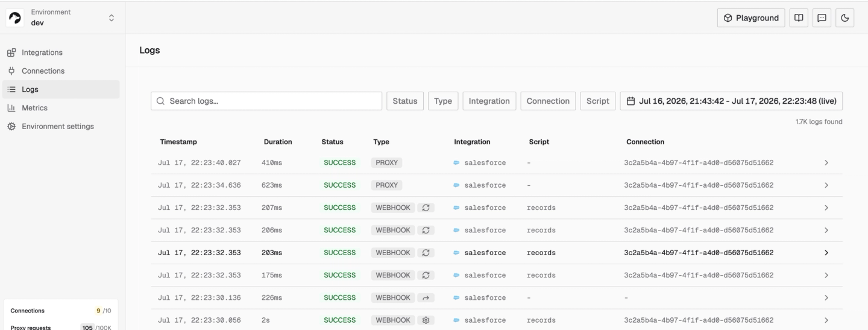The image size is (868, 330).
Task: Open chevron for the 2s webhook log
Action: coord(826,320)
